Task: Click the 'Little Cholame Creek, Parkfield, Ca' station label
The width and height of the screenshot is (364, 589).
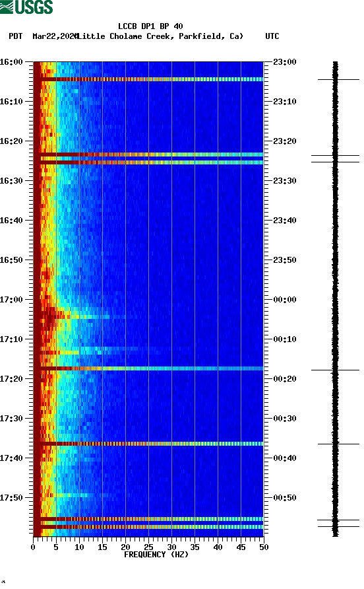Action: coord(160,36)
